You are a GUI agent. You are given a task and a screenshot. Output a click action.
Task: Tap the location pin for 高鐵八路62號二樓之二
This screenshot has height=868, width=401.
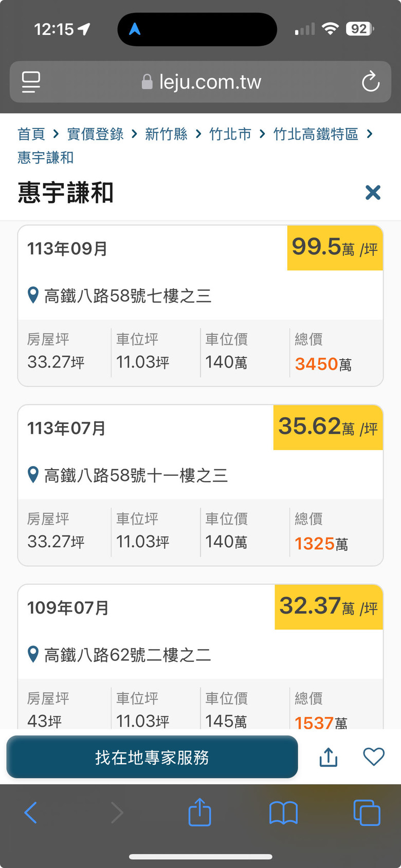click(x=33, y=655)
